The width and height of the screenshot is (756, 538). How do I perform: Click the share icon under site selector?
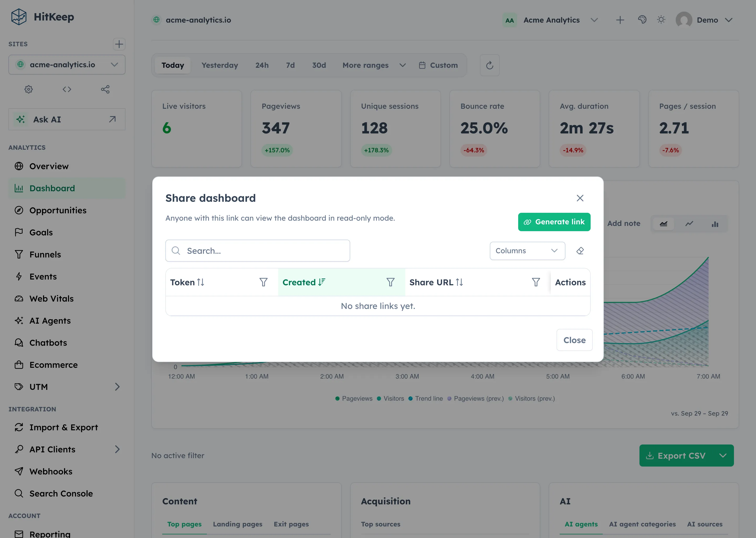pos(105,89)
